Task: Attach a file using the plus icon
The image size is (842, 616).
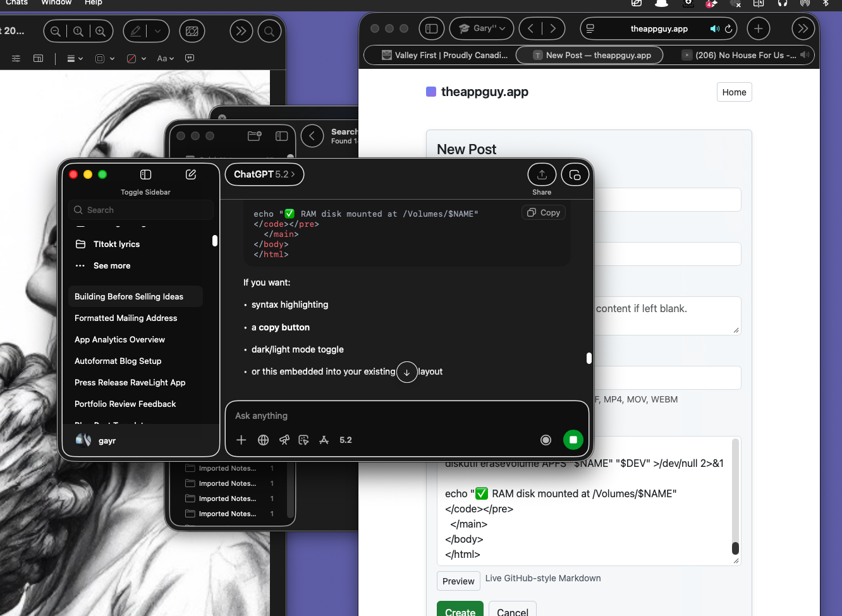Action: (x=241, y=440)
